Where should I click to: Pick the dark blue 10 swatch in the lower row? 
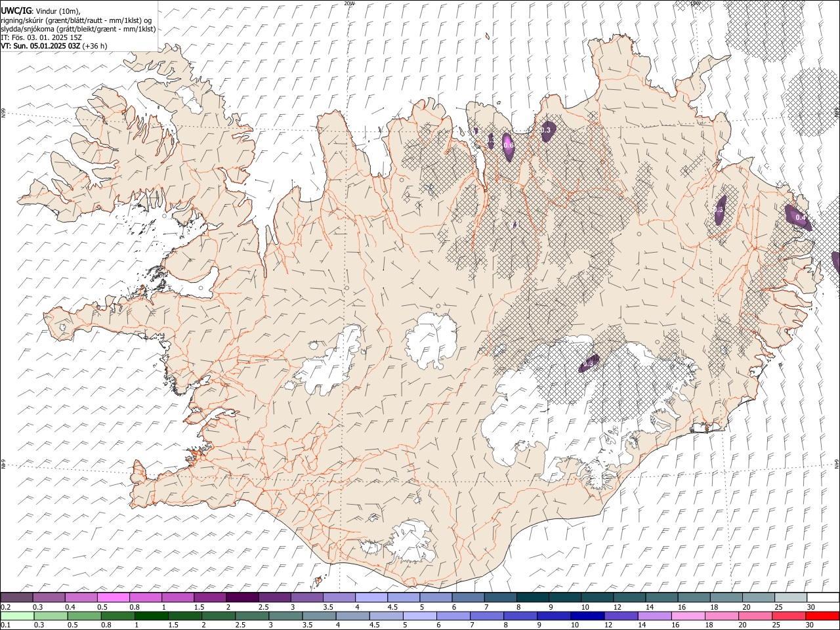(x=587, y=616)
